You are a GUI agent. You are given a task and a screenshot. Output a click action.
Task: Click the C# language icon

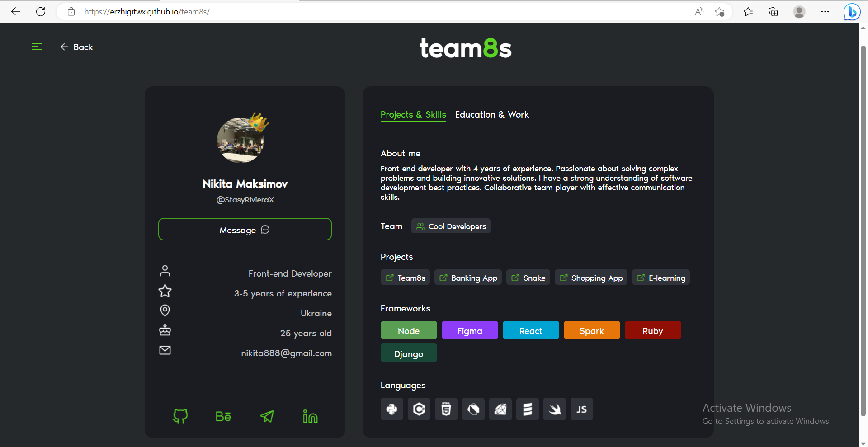coord(419,409)
